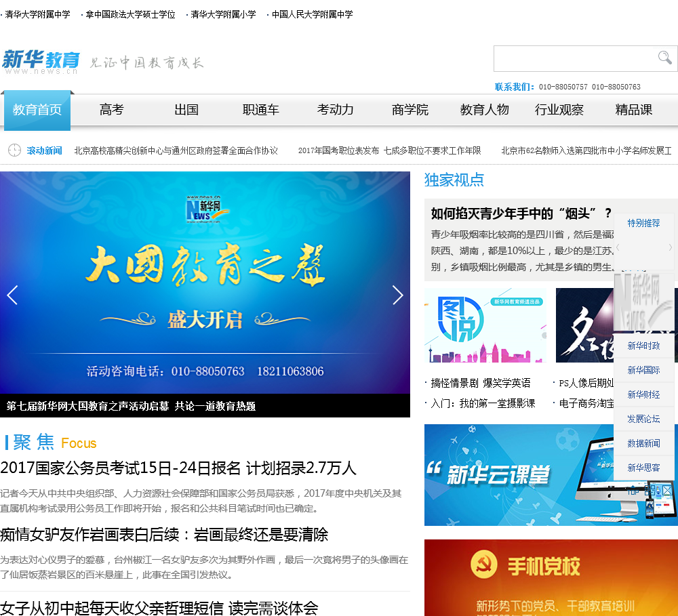Go to the 出国 section
Image resolution: width=678 pixels, height=616 pixels.
[186, 110]
